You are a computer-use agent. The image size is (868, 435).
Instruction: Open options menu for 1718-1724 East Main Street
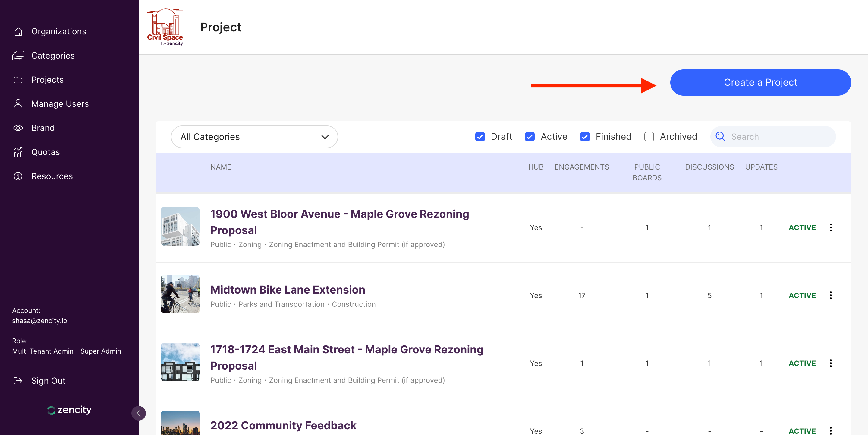(x=831, y=363)
